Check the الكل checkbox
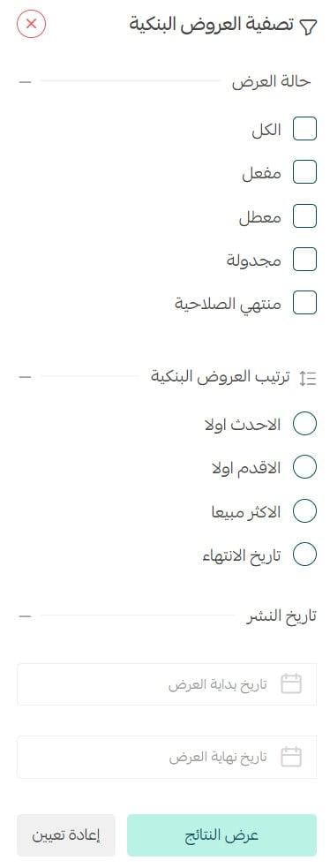330x868 pixels. click(304, 129)
